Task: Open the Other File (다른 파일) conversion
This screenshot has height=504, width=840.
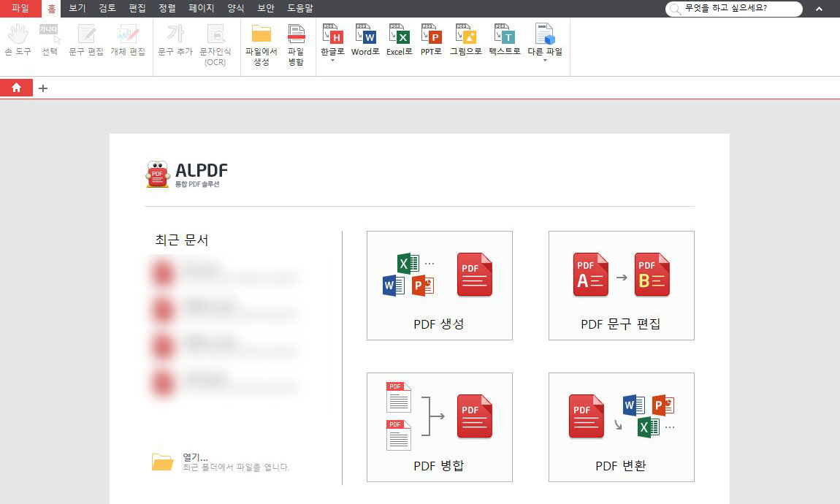Action: [545, 39]
